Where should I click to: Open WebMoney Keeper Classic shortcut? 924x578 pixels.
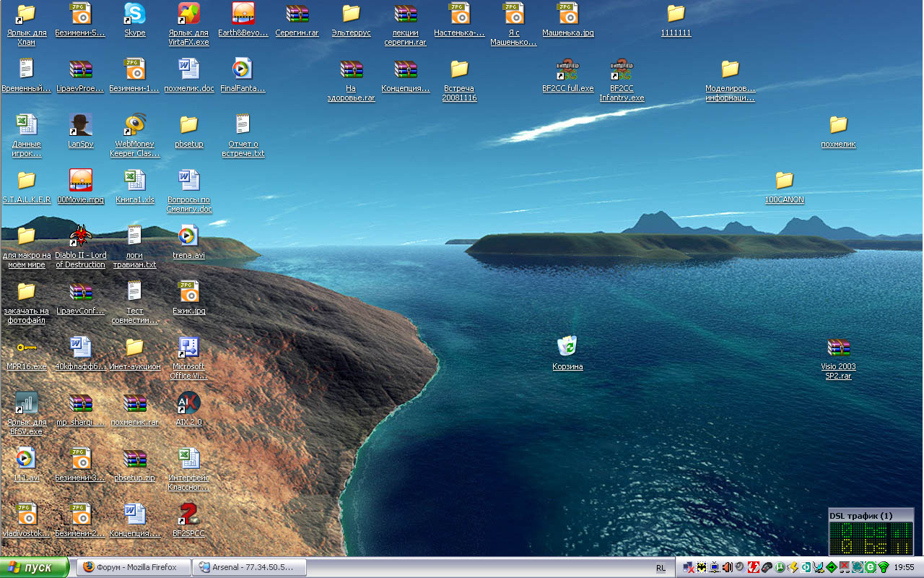(134, 125)
